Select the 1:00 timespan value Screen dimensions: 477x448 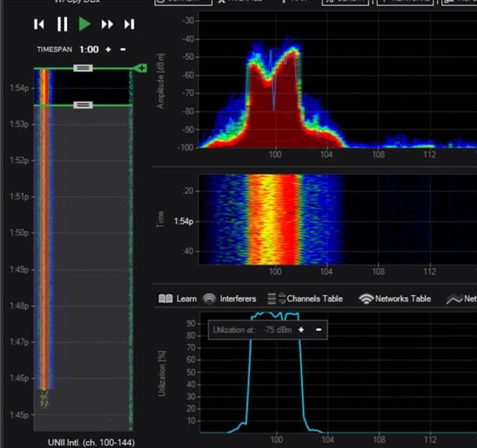(x=88, y=50)
